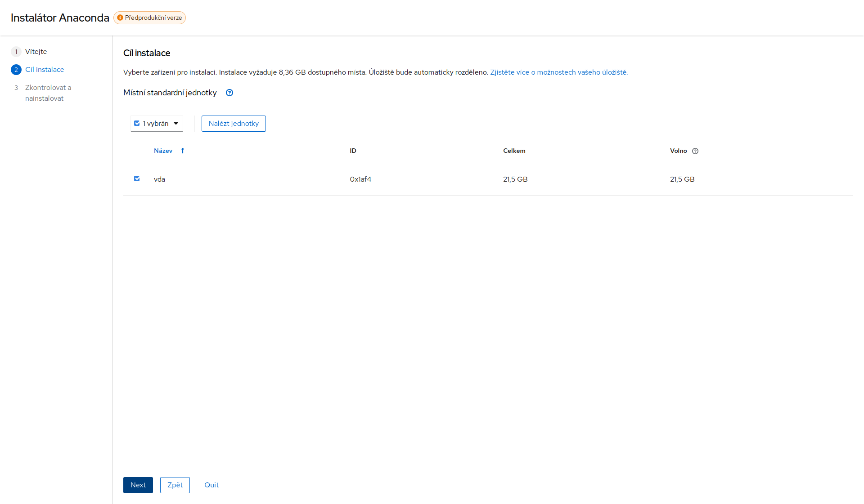864x504 pixels.
Task: Click help icon beside Místní standardní jednotky
Action: pyautogui.click(x=229, y=93)
